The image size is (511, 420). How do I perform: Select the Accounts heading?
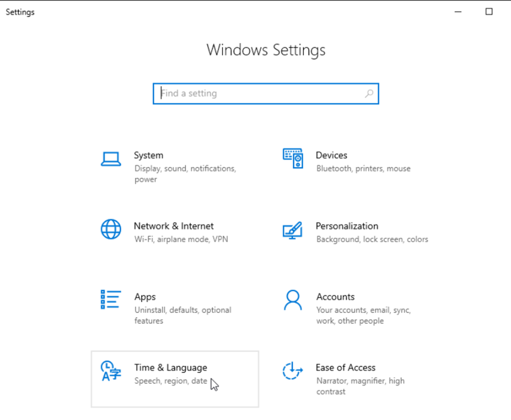[x=335, y=297]
